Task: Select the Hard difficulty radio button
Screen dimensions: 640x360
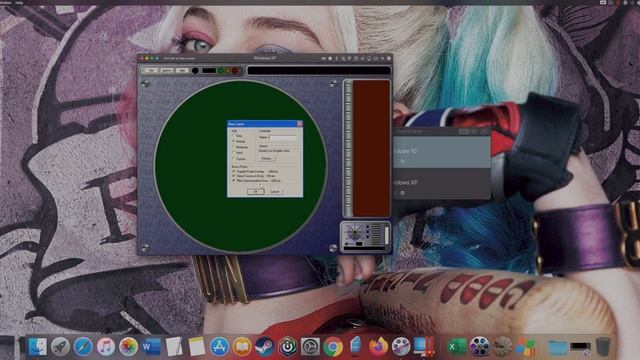Action: pos(234,153)
